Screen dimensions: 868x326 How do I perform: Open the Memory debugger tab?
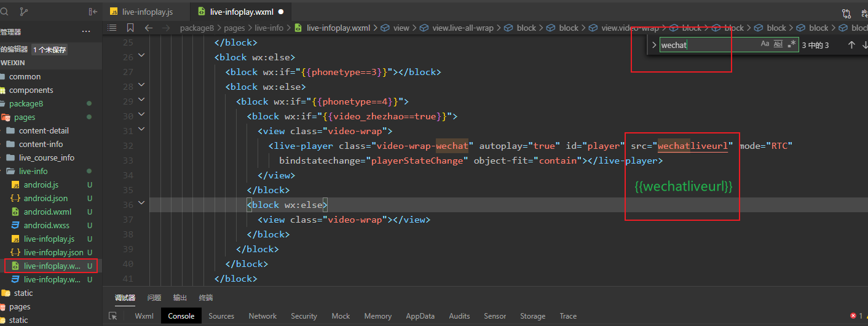(x=377, y=316)
